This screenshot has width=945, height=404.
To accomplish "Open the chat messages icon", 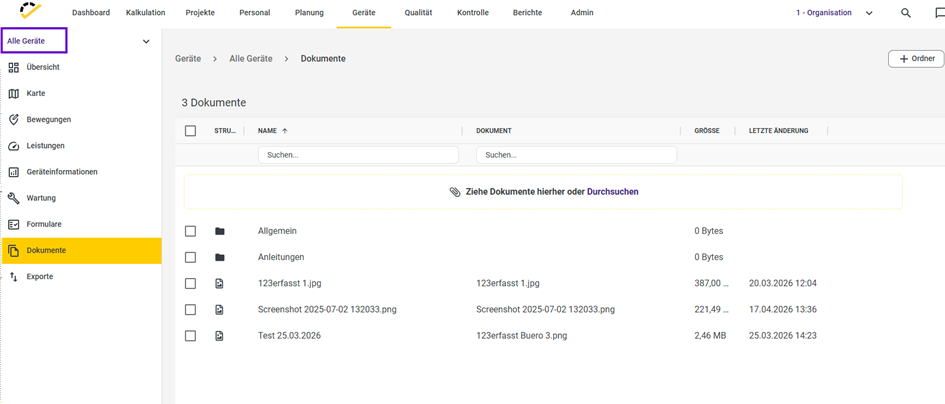I will tap(940, 13).
